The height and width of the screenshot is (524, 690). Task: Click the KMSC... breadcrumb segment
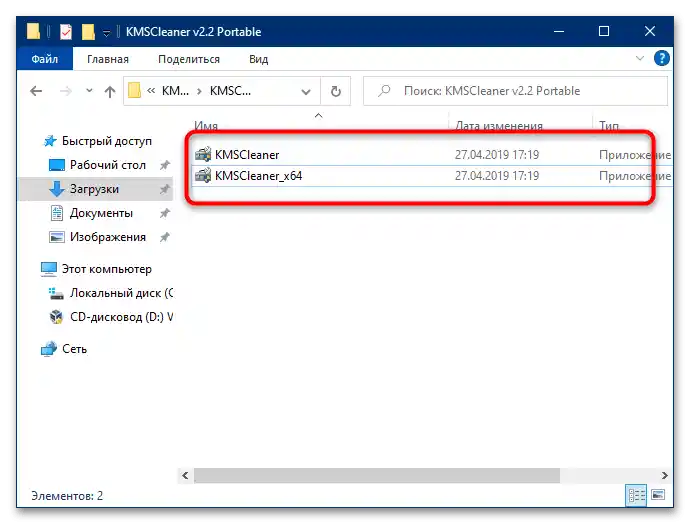pyautogui.click(x=230, y=91)
